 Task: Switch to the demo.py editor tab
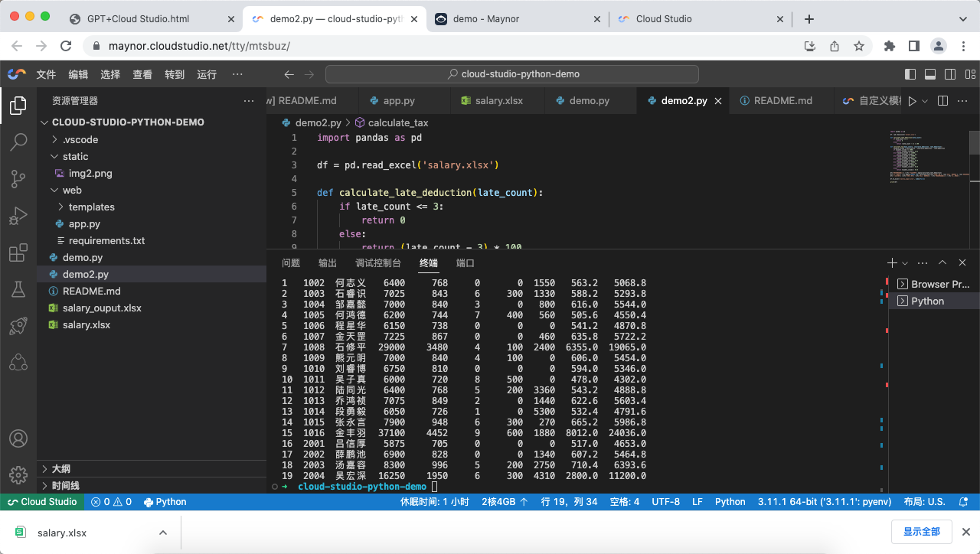(x=590, y=100)
